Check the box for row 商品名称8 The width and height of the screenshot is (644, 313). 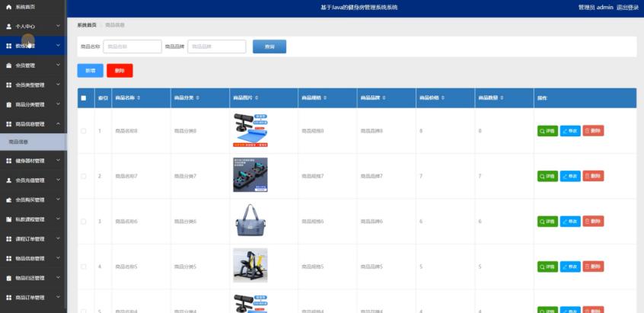(84, 131)
